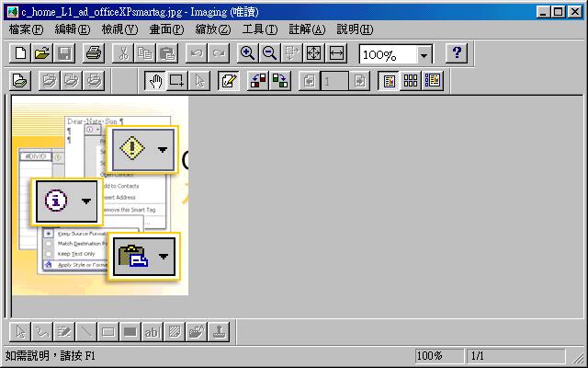
Task: Toggle the annotation toolbar button
Action: pyautogui.click(x=228, y=81)
